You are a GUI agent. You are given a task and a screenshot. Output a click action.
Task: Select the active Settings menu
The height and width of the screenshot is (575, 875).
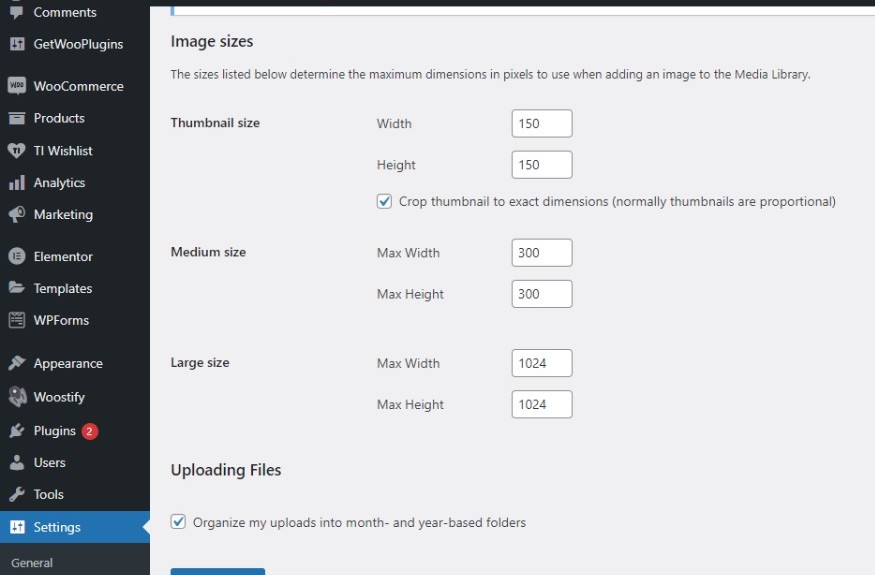(x=75, y=527)
